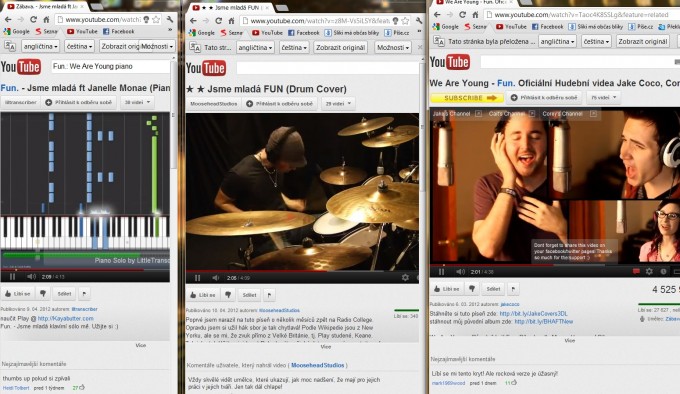Screen dimensions: 680x394
Task: Toggle mute on the We Are Young player
Action: pos(460,272)
